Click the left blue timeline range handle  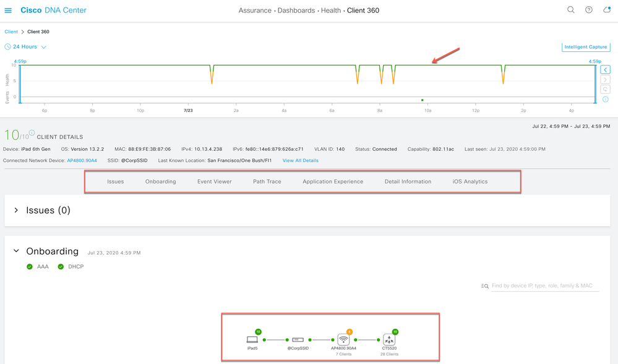(20, 84)
